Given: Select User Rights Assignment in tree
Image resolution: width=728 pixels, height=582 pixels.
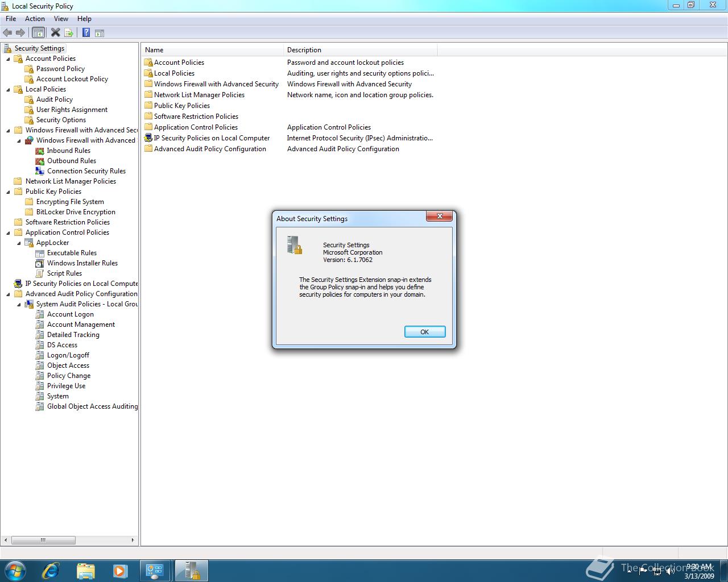Looking at the screenshot, I should (x=72, y=110).
